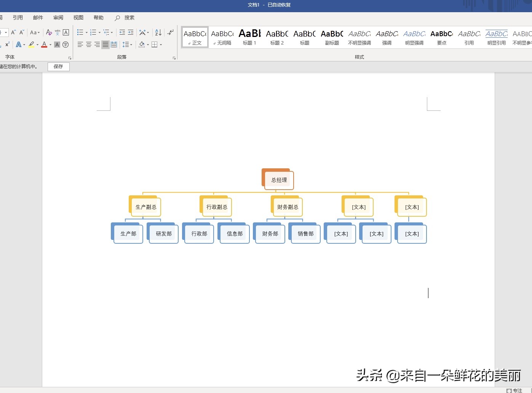This screenshot has height=393, width=532.
Task: Select the text highlight color tool
Action: click(32, 45)
